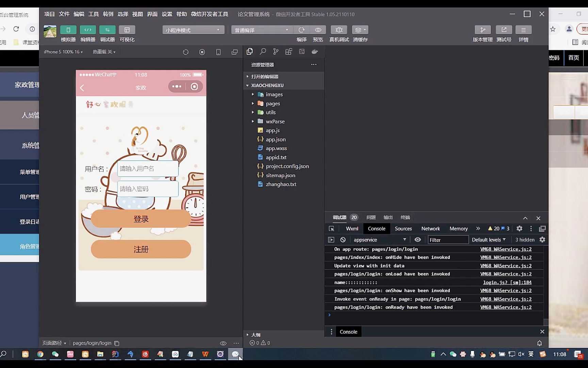Open the real device debug tool
The width and height of the screenshot is (588, 368).
(x=339, y=30)
